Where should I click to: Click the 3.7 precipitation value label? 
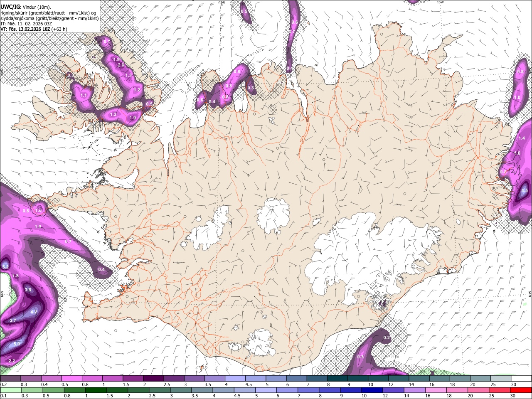point(13,320)
